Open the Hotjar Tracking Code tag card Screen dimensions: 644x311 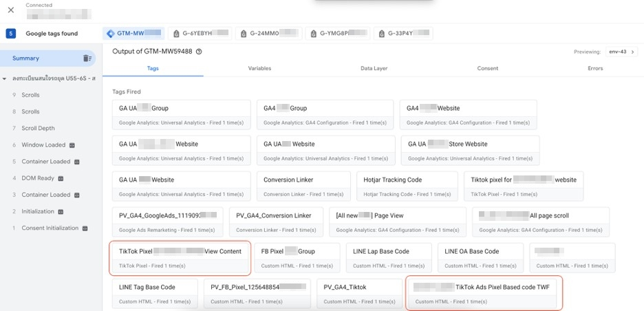pos(407,186)
